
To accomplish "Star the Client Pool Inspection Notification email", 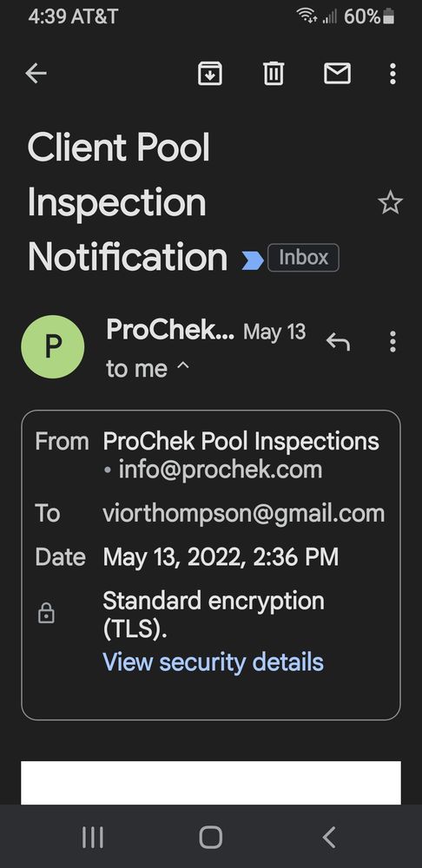I will (x=390, y=203).
